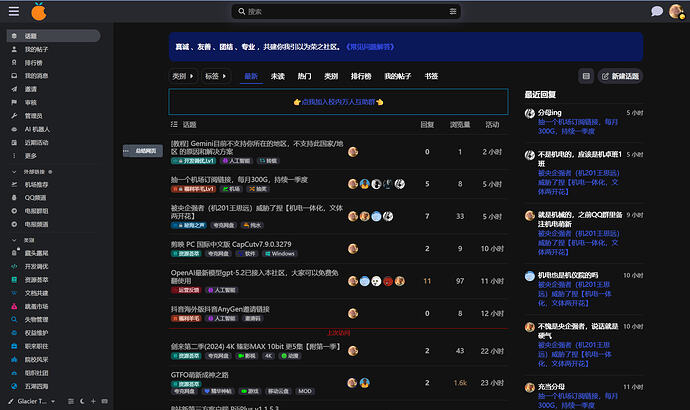Open AI 机器人 in sidebar
The image size is (690, 410).
(37, 129)
